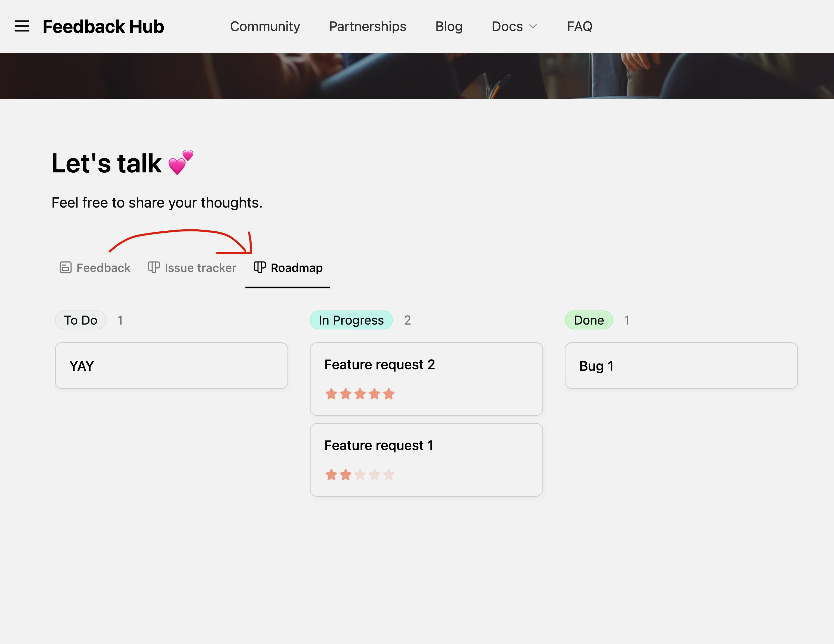Open the YAY card
Image resolution: width=834 pixels, height=644 pixels.
[172, 366]
